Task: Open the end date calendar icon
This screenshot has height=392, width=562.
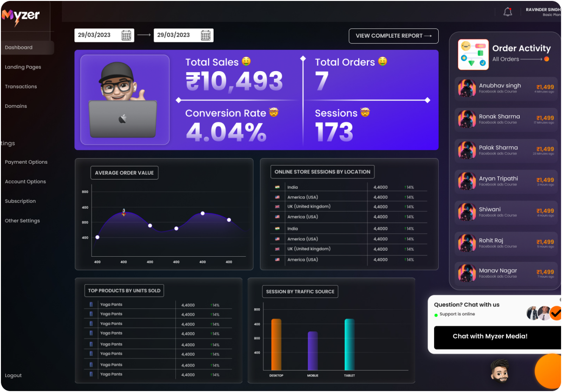Action: tap(206, 35)
